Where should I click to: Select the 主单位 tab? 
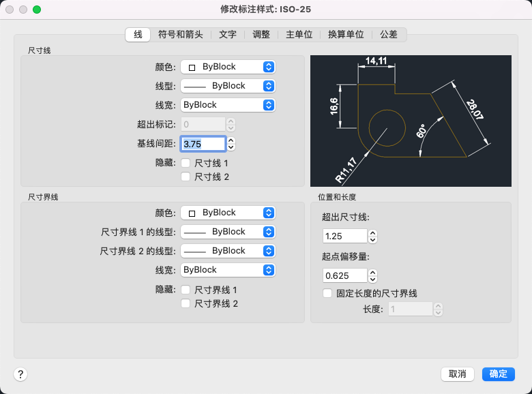point(299,35)
